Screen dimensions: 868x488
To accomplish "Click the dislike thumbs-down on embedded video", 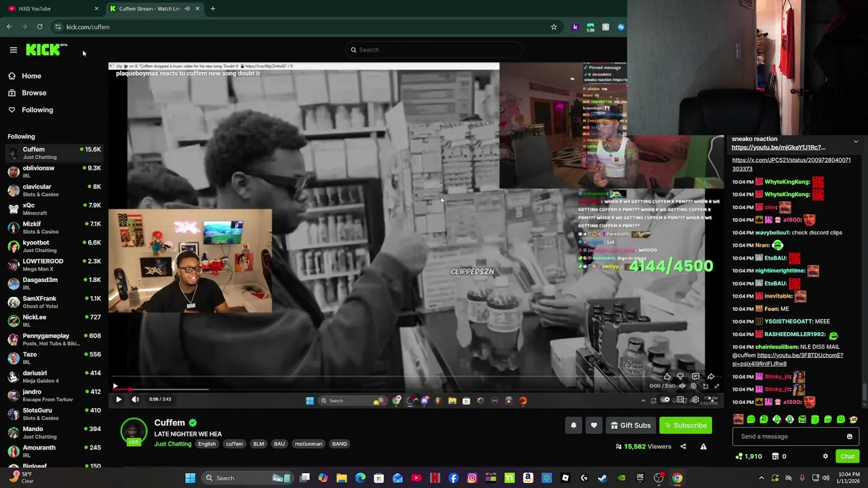I will tap(681, 377).
